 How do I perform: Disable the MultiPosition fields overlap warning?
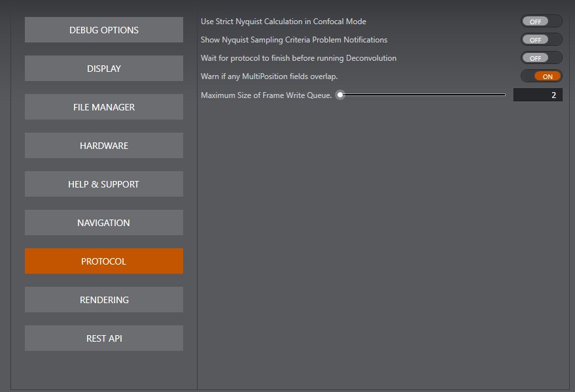[x=541, y=76]
